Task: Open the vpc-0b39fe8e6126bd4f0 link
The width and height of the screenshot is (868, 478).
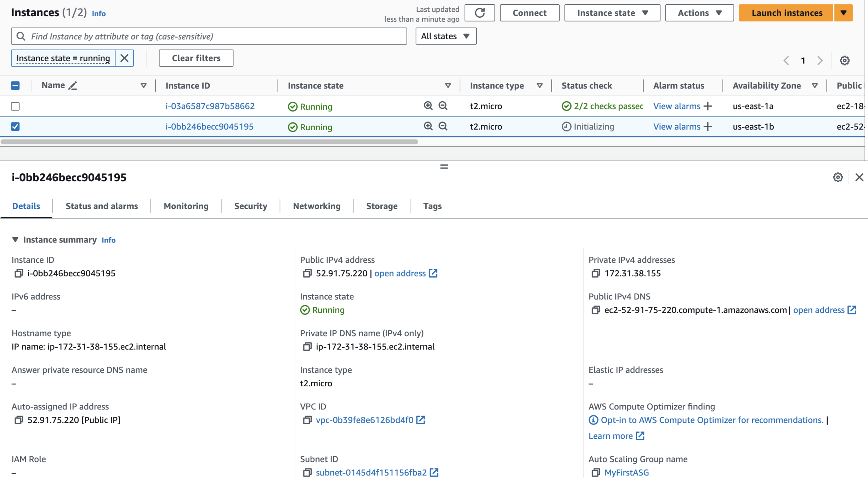Action: click(x=364, y=420)
